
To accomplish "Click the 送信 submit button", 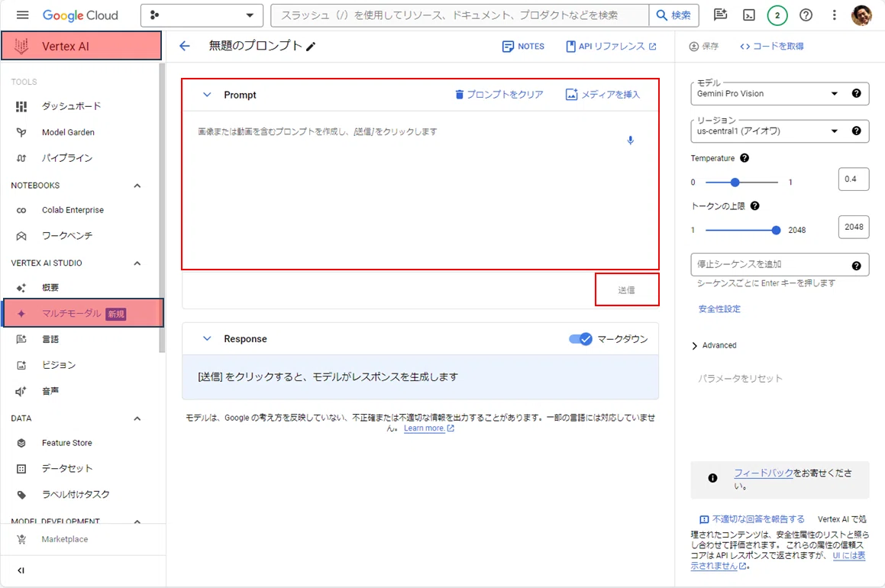I will point(626,290).
